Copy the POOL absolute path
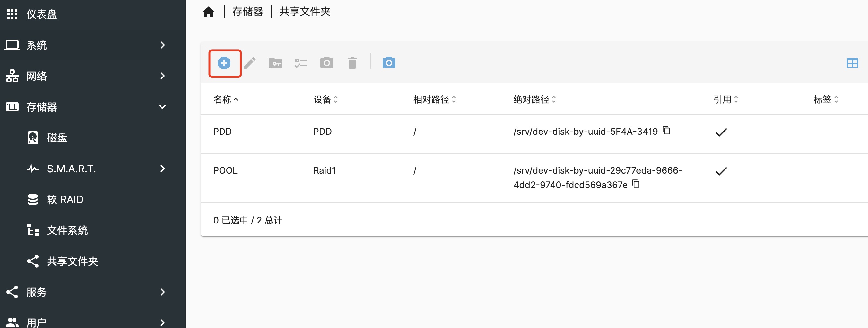The width and height of the screenshot is (868, 328). coord(636,184)
